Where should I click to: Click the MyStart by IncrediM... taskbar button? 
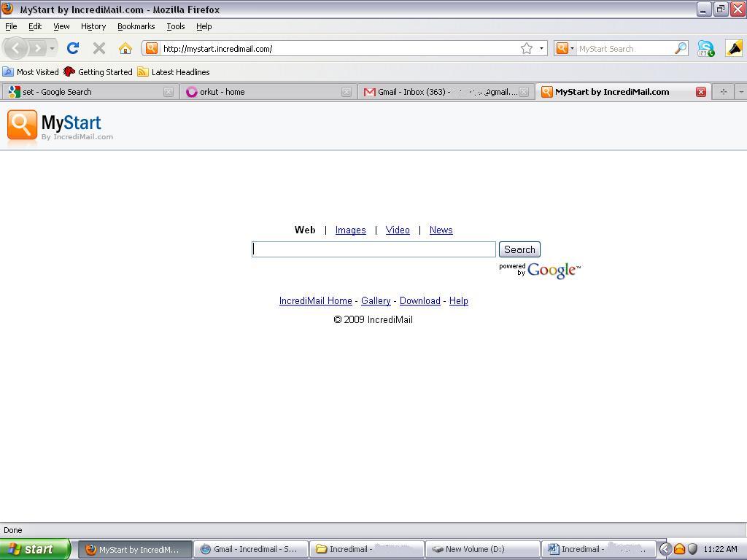point(135,549)
